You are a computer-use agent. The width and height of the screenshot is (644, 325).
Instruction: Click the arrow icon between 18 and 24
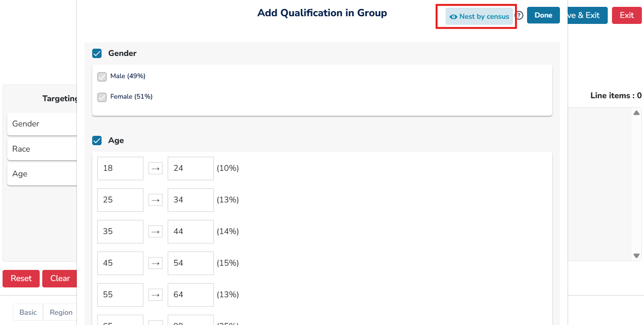click(155, 168)
